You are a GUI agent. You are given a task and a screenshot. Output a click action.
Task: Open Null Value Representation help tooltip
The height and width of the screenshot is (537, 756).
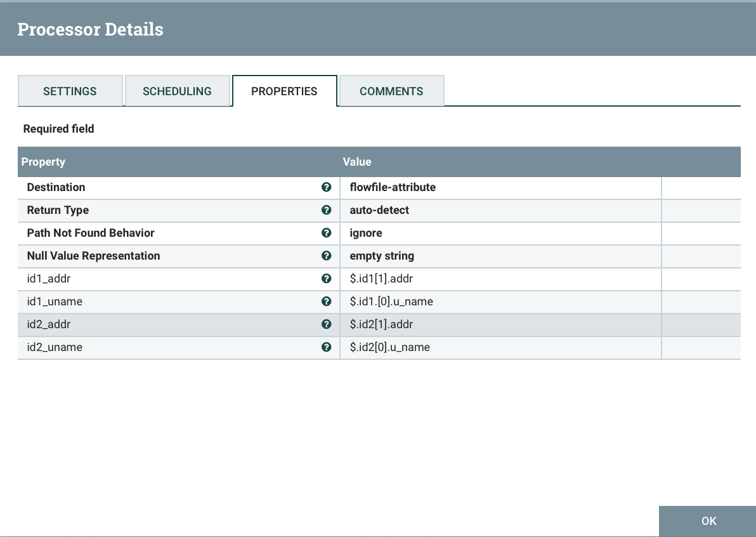tap(326, 256)
